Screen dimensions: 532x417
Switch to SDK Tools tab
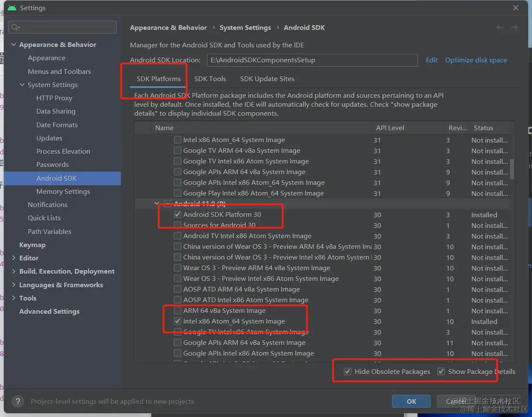(210, 79)
